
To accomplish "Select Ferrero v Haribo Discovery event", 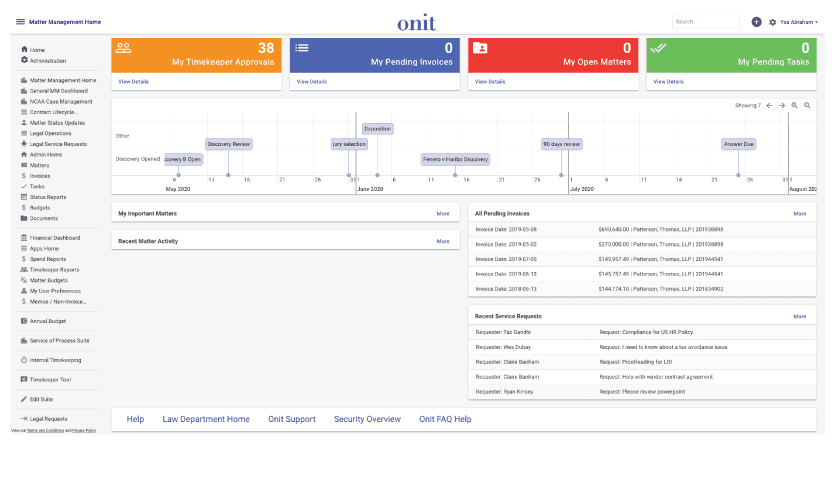I will coord(455,159).
